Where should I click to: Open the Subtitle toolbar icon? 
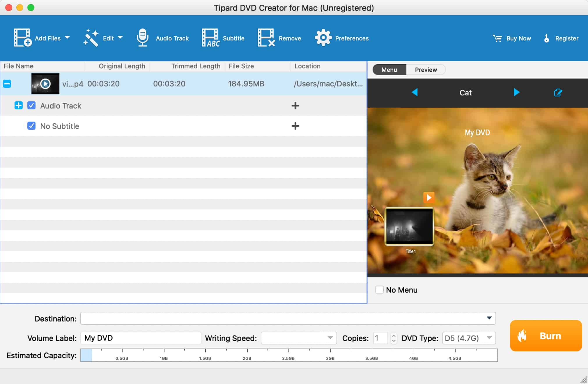[x=210, y=38]
